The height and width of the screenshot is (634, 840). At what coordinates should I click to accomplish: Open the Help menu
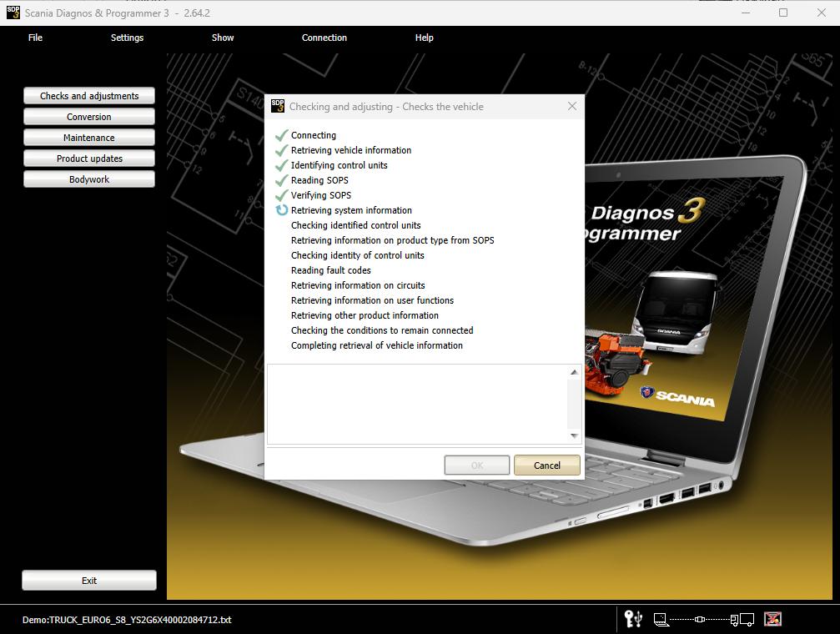[x=425, y=38]
